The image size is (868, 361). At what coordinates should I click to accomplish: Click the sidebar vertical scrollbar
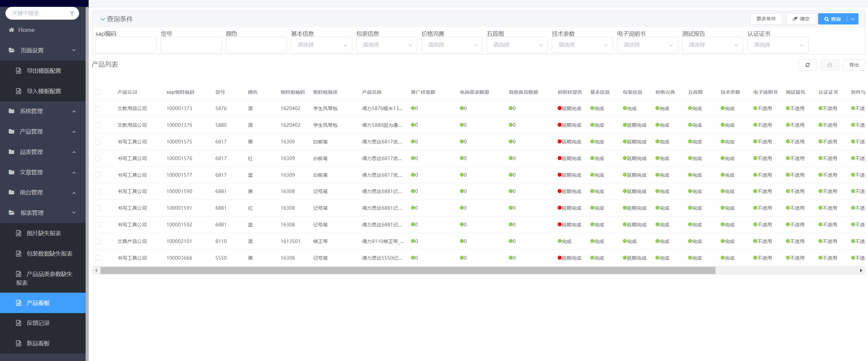click(x=87, y=184)
